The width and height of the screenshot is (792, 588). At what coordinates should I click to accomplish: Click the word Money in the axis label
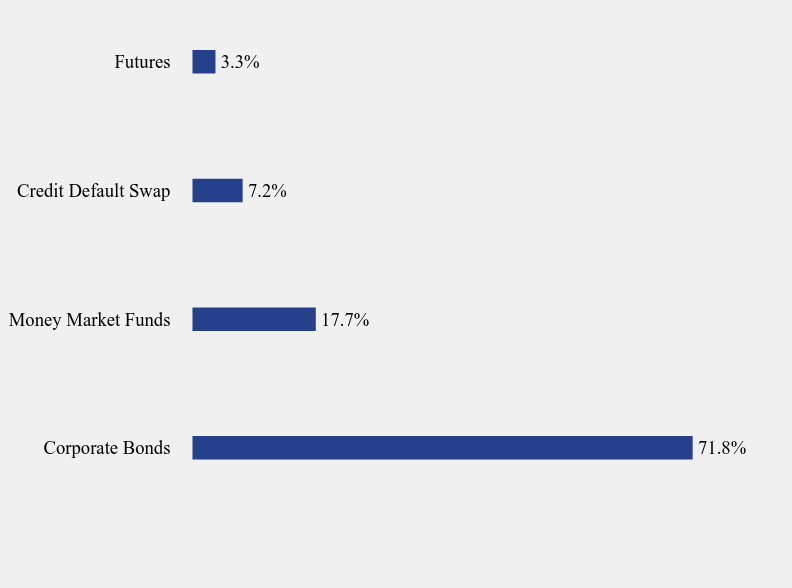pyautogui.click(x=35, y=320)
